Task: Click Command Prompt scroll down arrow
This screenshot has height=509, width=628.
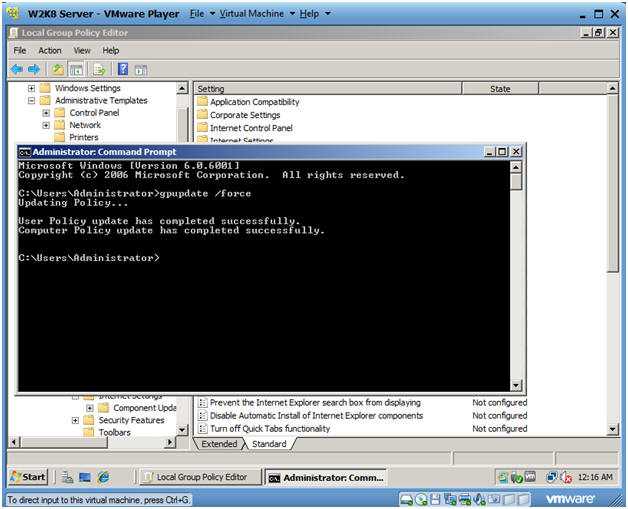Action: tap(516, 385)
